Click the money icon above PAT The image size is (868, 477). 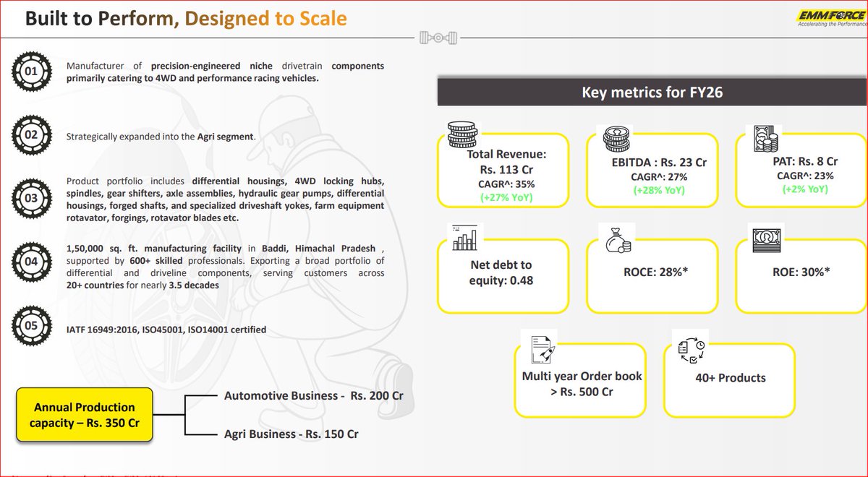click(765, 139)
